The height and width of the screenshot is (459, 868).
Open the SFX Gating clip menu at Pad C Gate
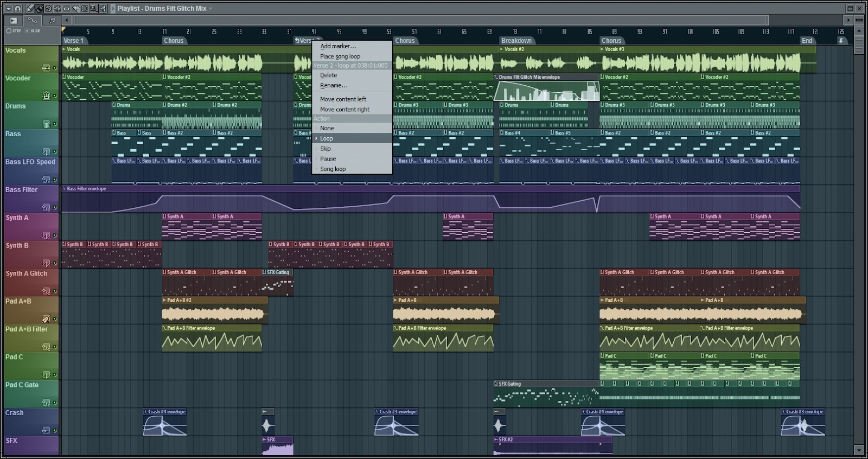point(496,384)
